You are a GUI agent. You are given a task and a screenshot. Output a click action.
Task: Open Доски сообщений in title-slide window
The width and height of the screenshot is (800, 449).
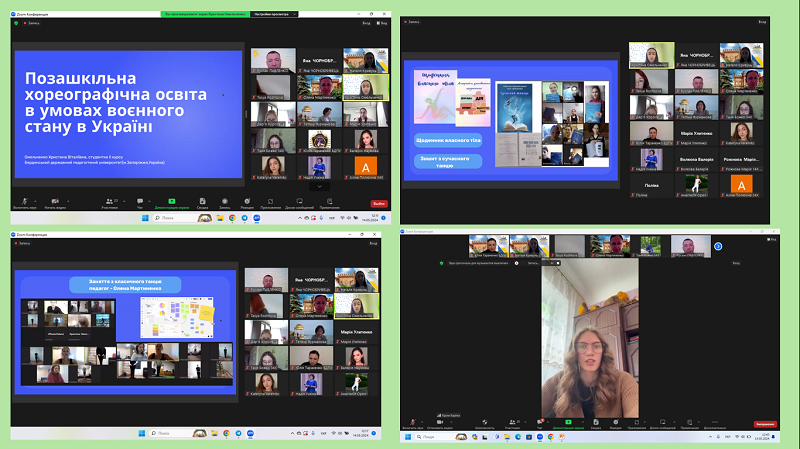(x=299, y=202)
